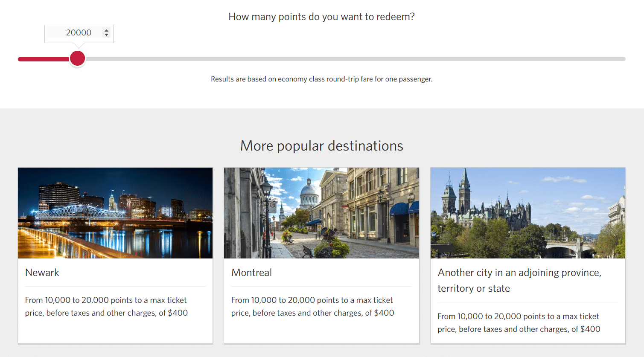Screen dimensions: 644x357
Task: Open the Montreal old street photo
Action: coord(321,213)
